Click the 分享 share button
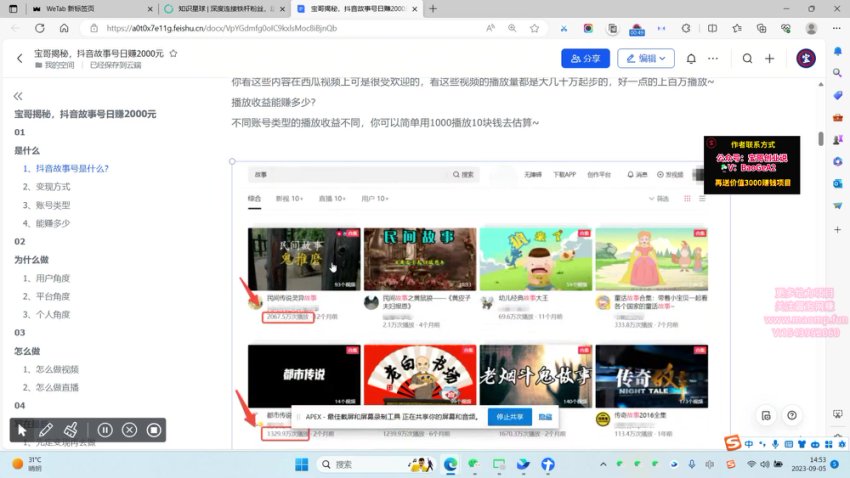 [x=585, y=59]
